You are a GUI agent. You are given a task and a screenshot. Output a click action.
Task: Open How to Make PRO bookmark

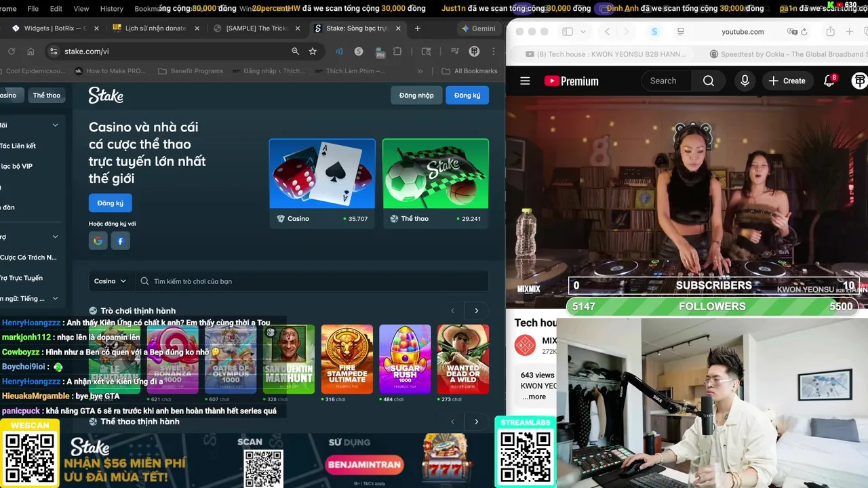click(x=110, y=71)
